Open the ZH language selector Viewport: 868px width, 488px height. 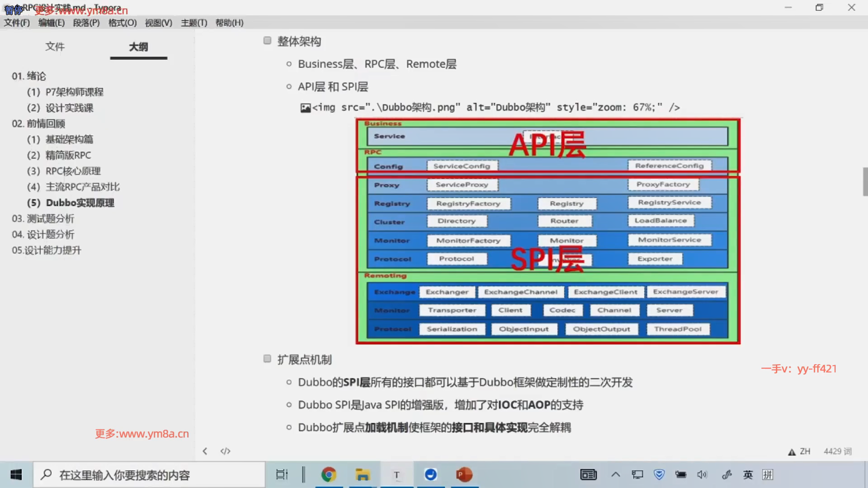point(805,451)
